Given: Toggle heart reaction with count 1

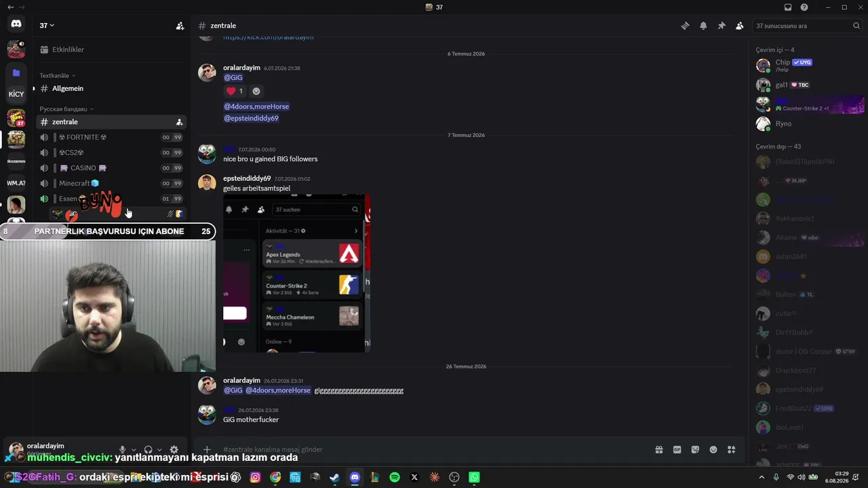Looking at the screenshot, I should [x=235, y=91].
